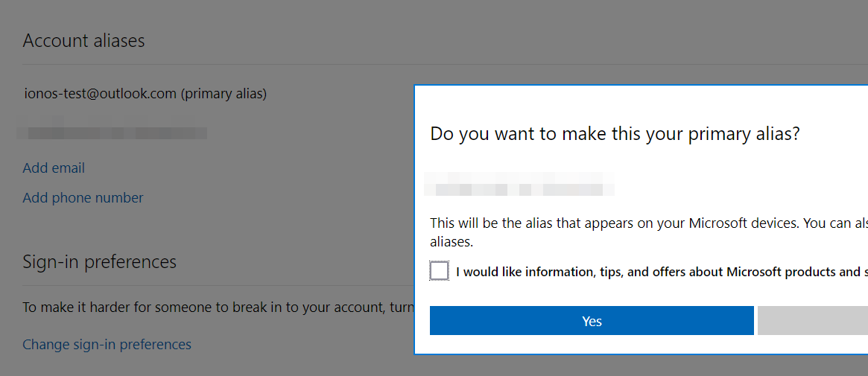
Task: Click the word aliases ending the dialog description
Action: tap(452, 242)
